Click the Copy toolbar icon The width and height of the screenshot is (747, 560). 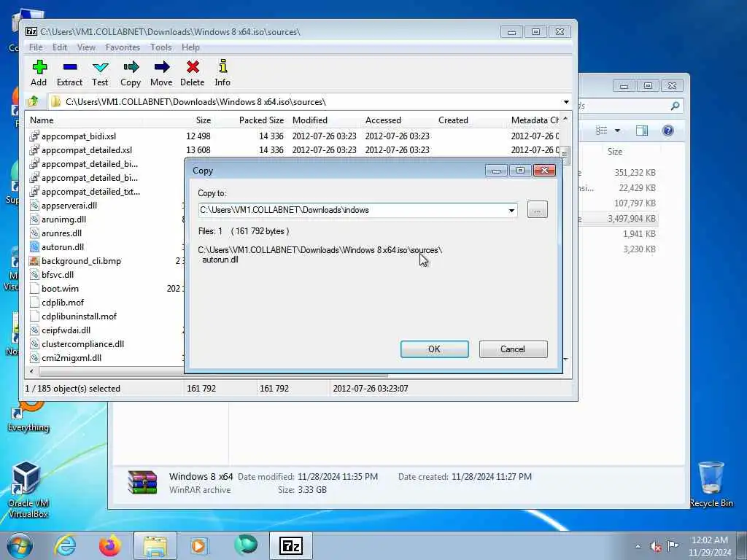131,73
